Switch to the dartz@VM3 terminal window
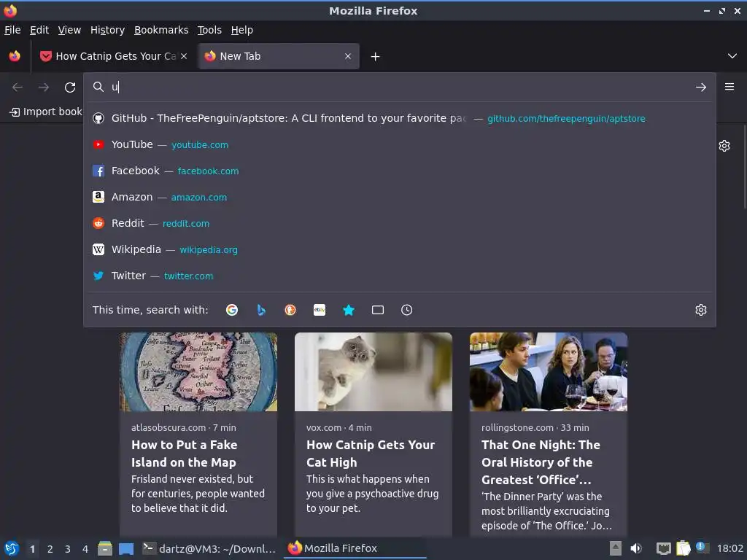Screen dimensions: 747x560 pyautogui.click(x=209, y=548)
